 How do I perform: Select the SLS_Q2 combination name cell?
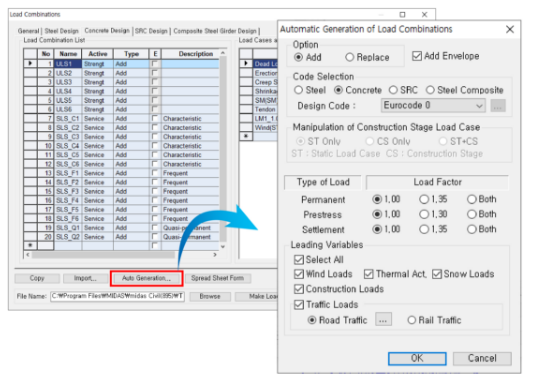pyautogui.click(x=68, y=237)
